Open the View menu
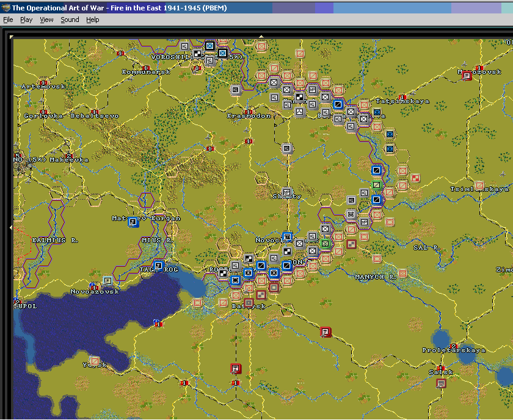Screen dimensions: 513x420 (46, 20)
